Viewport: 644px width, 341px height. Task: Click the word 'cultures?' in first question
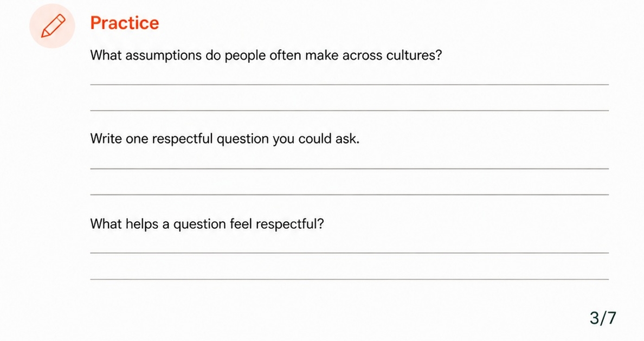coord(414,55)
